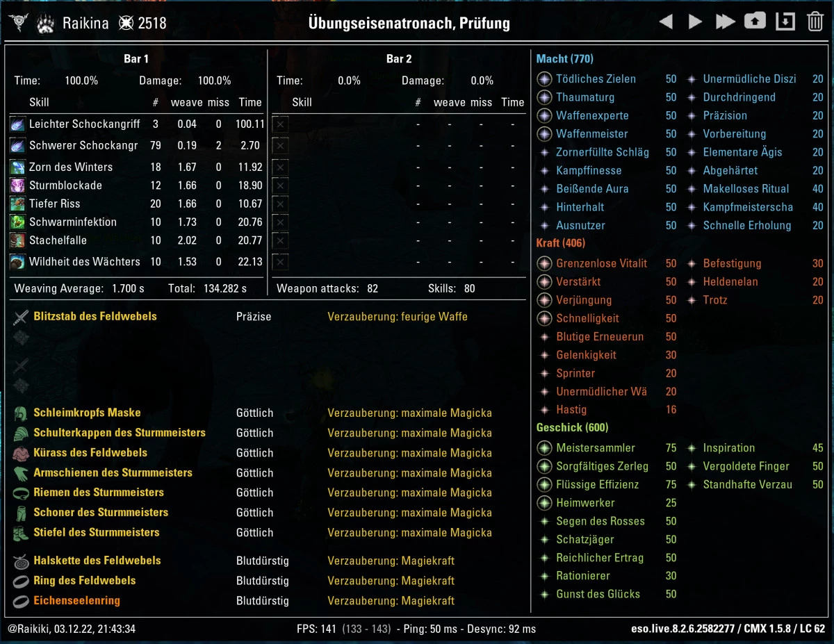
Task: Click the Stiefel des Sturmmeisters item link
Action: point(97,533)
